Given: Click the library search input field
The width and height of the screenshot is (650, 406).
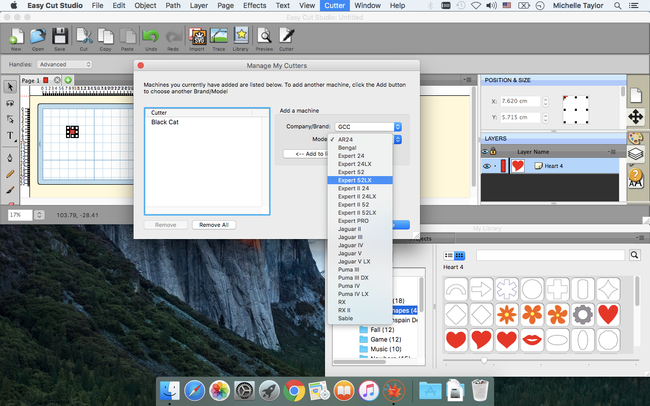Looking at the screenshot, I should (550, 255).
